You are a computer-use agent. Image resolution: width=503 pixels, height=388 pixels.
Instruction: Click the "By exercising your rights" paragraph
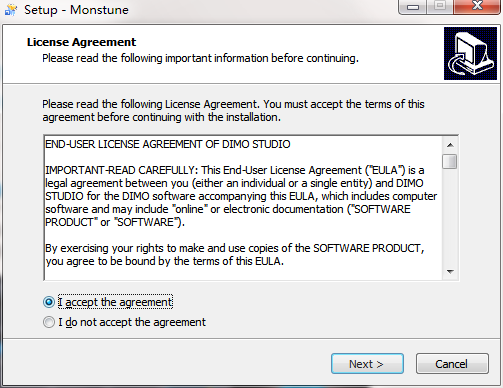click(234, 255)
